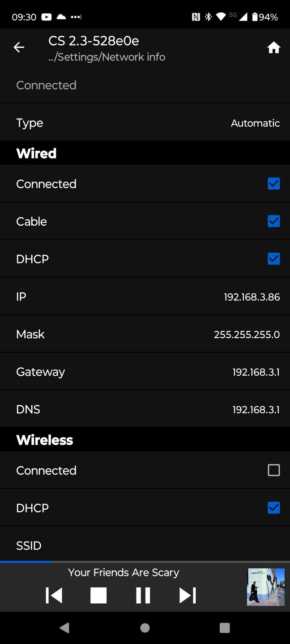Pause the current song
290x644 pixels.
(x=143, y=595)
